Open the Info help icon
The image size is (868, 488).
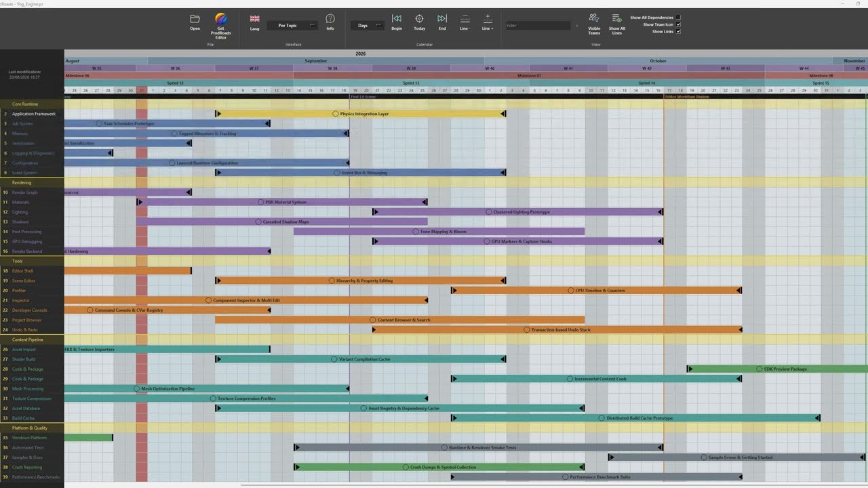click(x=330, y=19)
